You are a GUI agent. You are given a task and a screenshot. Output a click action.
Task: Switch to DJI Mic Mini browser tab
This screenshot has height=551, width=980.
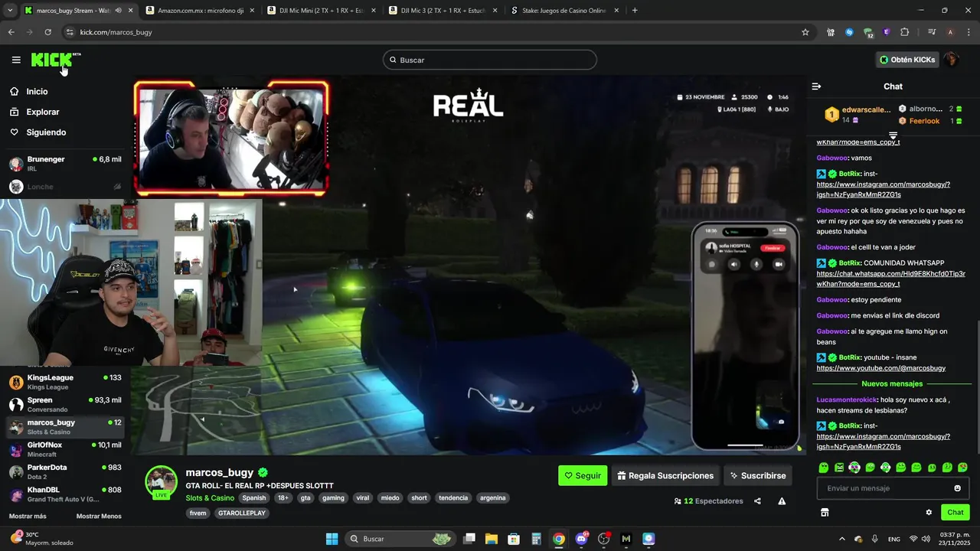320,11
